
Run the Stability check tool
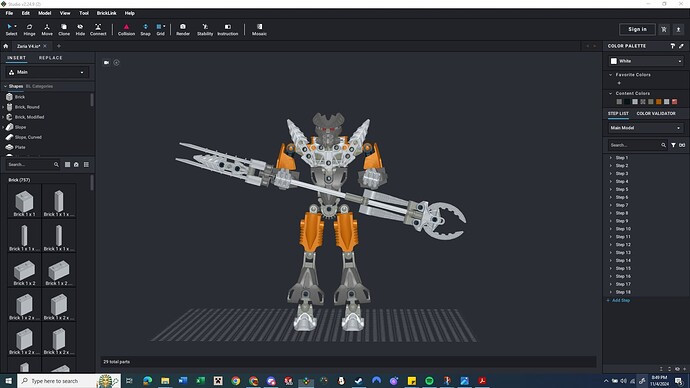205,29
